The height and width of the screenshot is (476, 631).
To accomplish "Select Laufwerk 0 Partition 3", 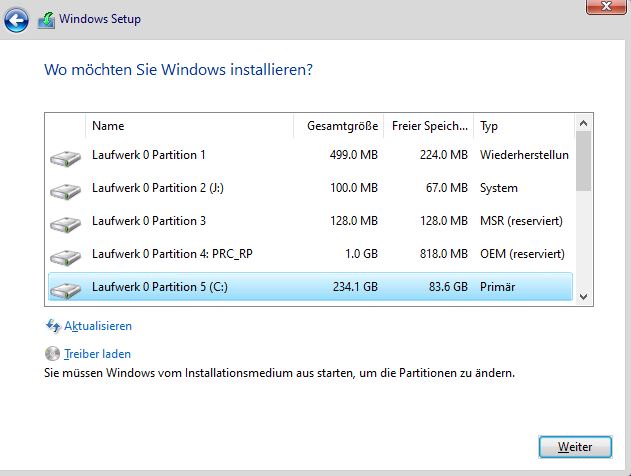I will [x=310, y=221].
